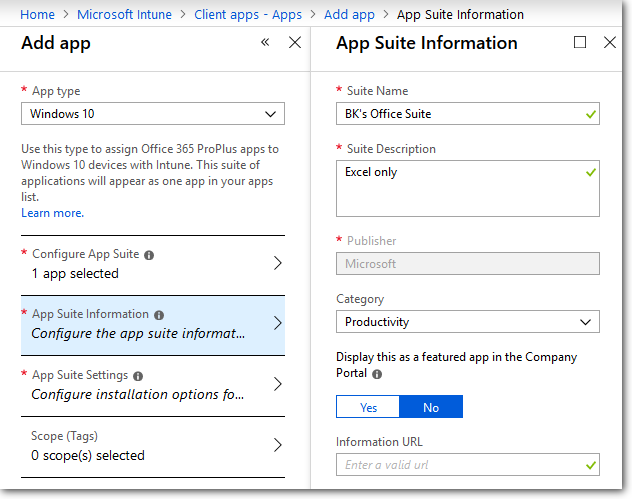Click the Learn more link
Image resolution: width=632 pixels, height=499 pixels.
pyautogui.click(x=52, y=213)
